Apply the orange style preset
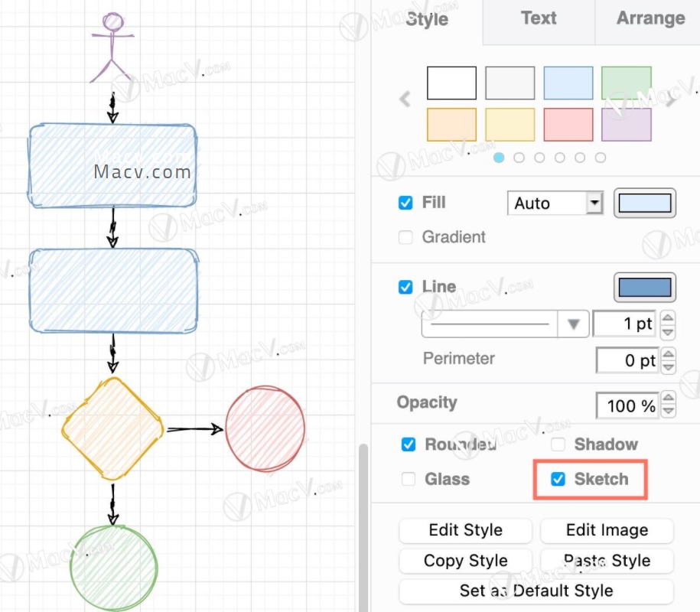700x612 pixels. [451, 125]
